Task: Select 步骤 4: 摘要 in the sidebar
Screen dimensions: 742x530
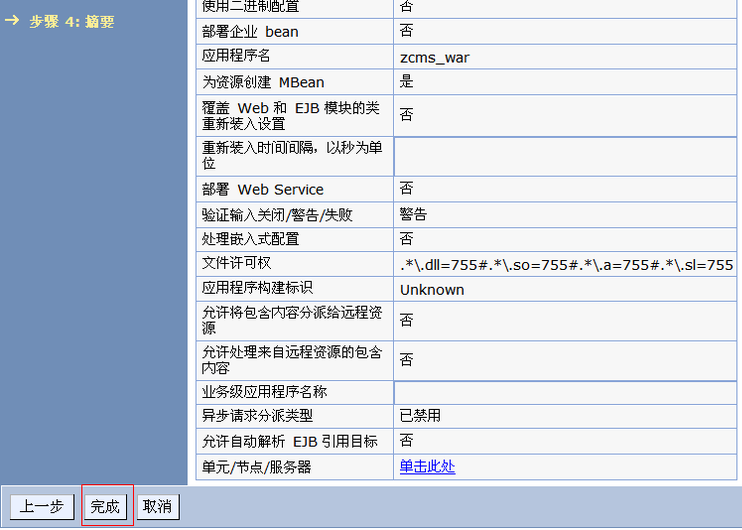Action: [71, 21]
